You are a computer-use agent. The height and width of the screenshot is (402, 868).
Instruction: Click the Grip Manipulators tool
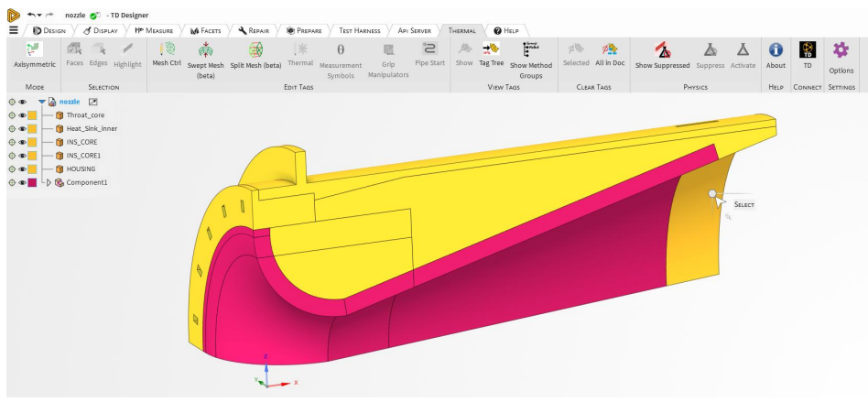[x=388, y=60]
